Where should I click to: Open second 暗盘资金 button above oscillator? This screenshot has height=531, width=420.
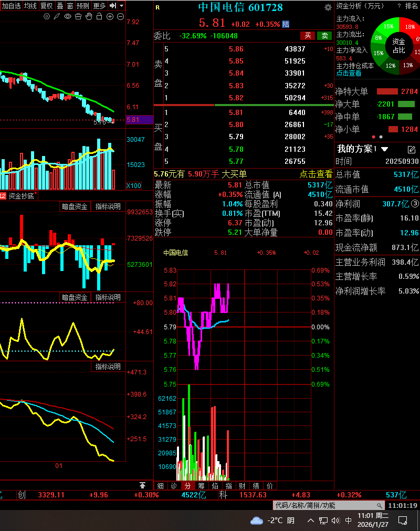coord(75,297)
